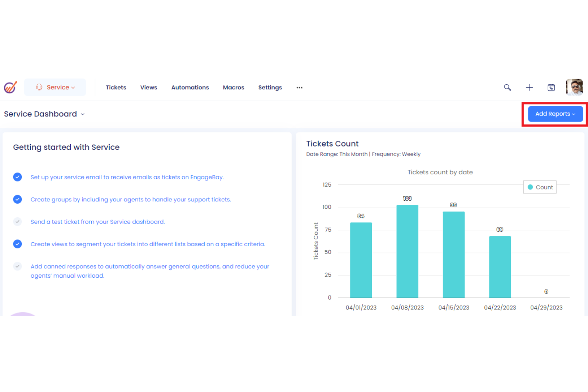588x392 pixels.
Task: Open the call log icon
Action: [551, 87]
